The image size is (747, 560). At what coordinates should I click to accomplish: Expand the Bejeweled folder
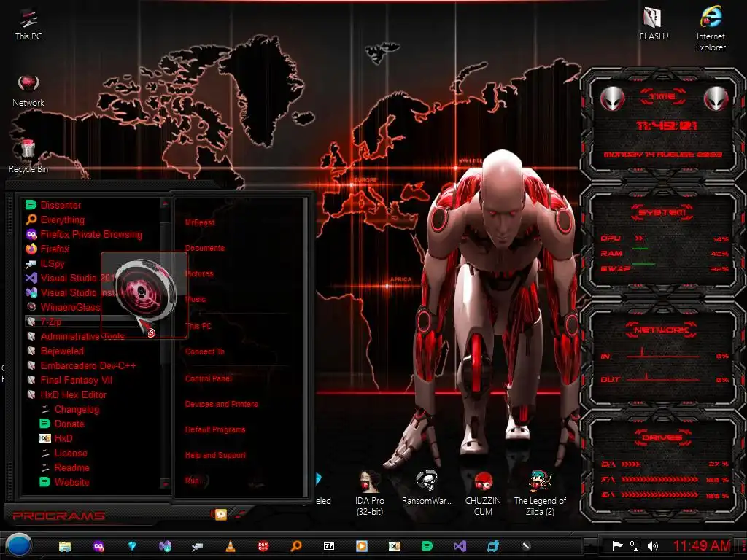(55, 351)
